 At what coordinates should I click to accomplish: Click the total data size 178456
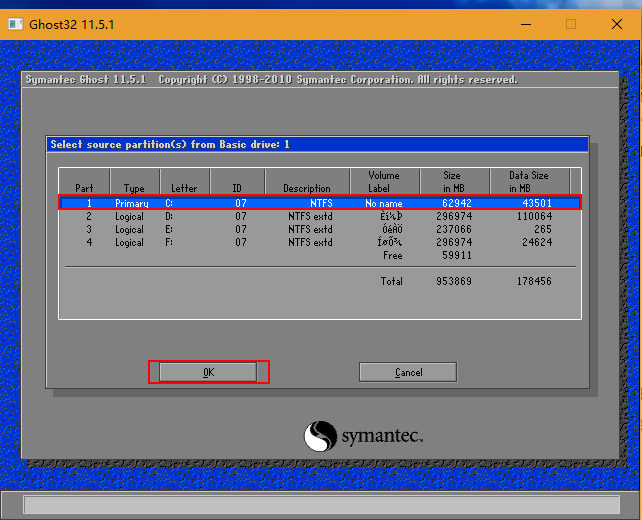point(534,281)
